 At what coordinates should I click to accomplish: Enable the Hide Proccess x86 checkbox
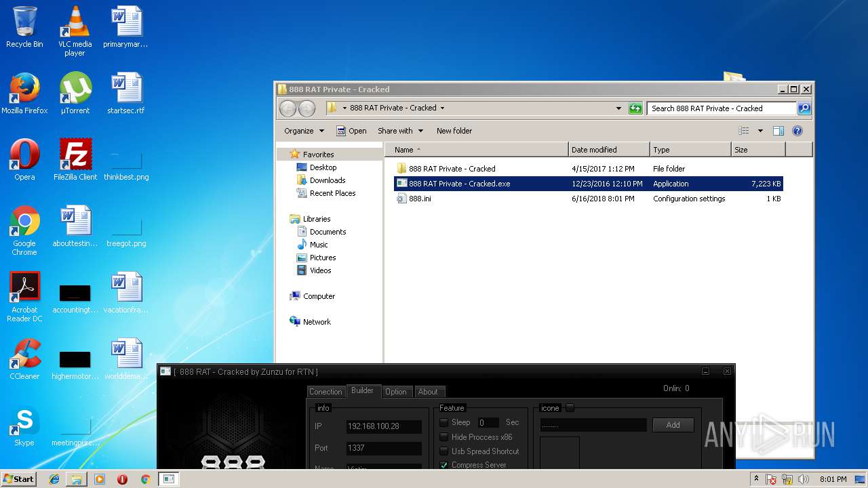[444, 437]
